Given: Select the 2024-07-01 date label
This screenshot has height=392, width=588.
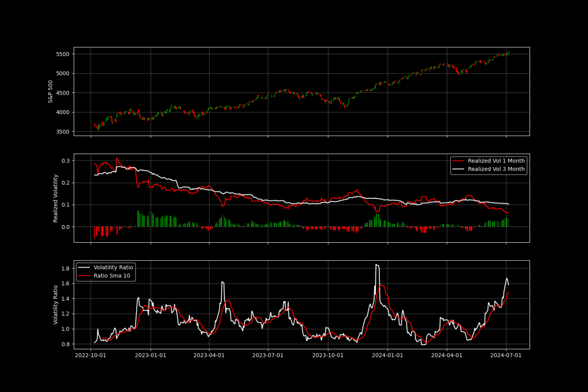Looking at the screenshot, I should (506, 355).
